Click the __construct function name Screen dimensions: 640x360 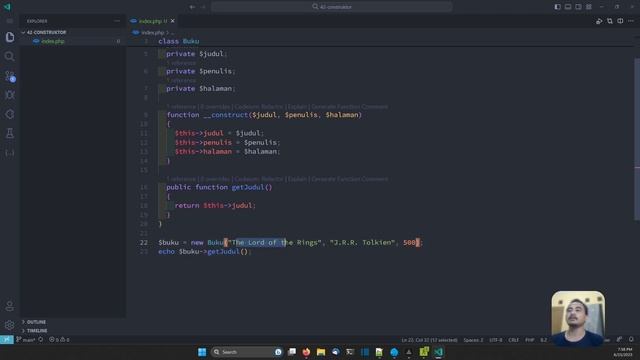click(x=225, y=115)
